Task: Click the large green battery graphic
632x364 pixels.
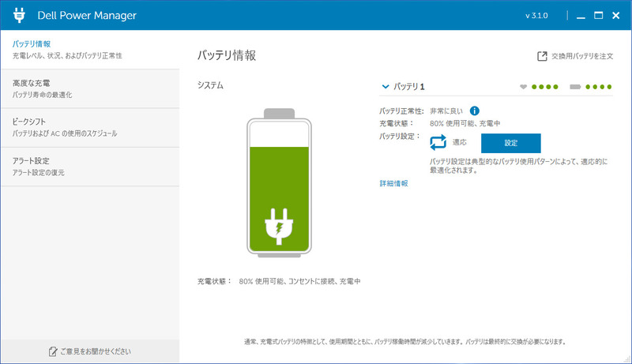Action: coord(279,183)
